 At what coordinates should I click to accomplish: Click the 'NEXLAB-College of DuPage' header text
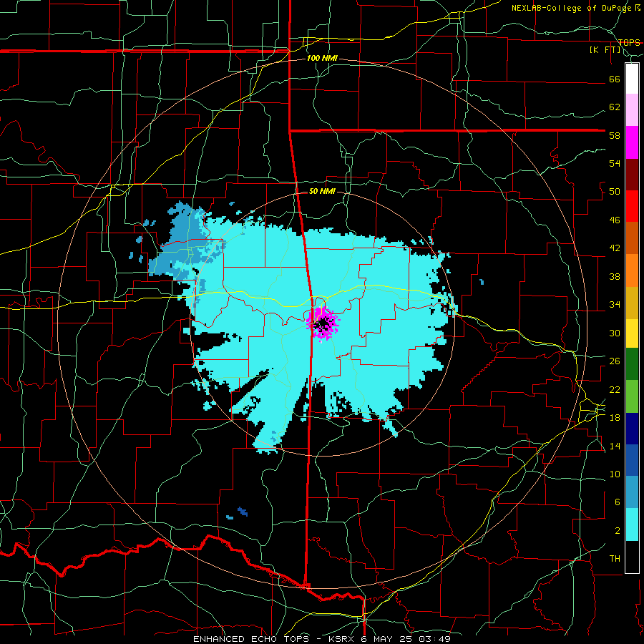coord(573,8)
